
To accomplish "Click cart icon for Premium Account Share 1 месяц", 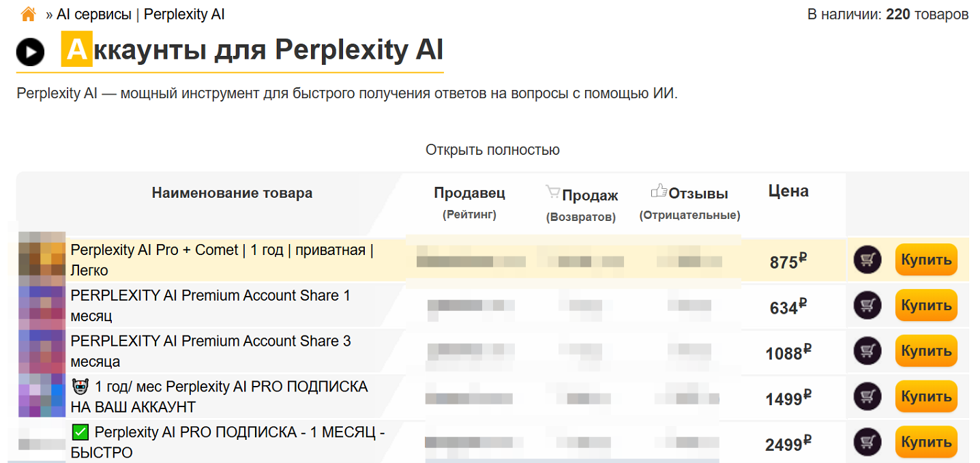I will pyautogui.click(x=867, y=305).
